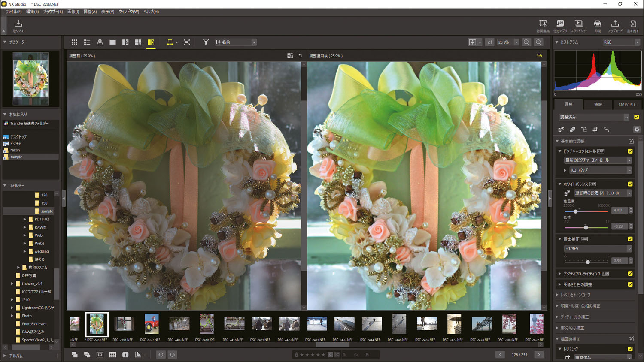The width and height of the screenshot is (644, 362).
Task: Uncheck the ピクチャーコントロール checkbox
Action: click(630, 151)
